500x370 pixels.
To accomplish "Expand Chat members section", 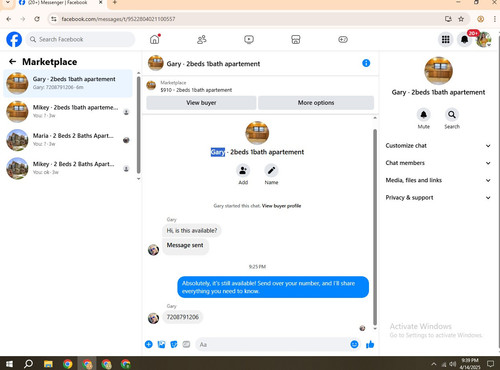I will tap(438, 163).
